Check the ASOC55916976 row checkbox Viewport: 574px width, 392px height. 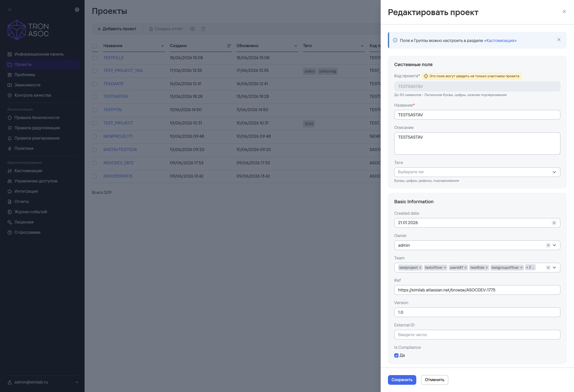pyautogui.click(x=95, y=176)
